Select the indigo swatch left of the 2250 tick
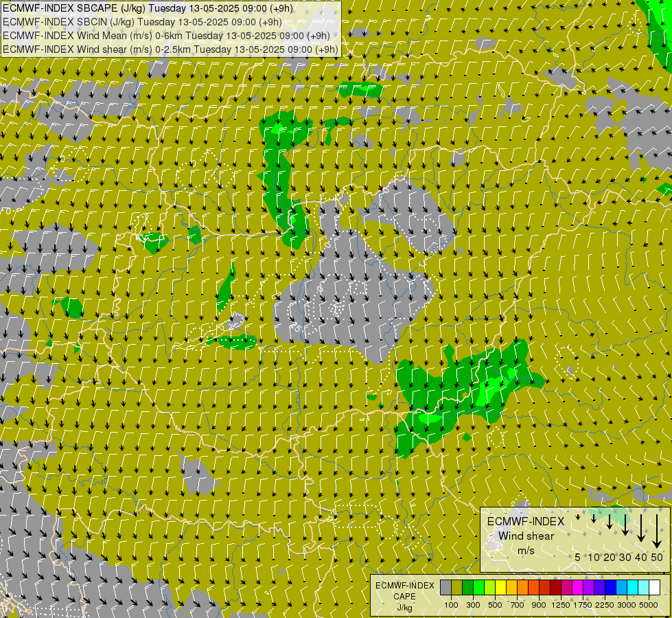Image resolution: width=672 pixels, height=618 pixels. (x=599, y=587)
